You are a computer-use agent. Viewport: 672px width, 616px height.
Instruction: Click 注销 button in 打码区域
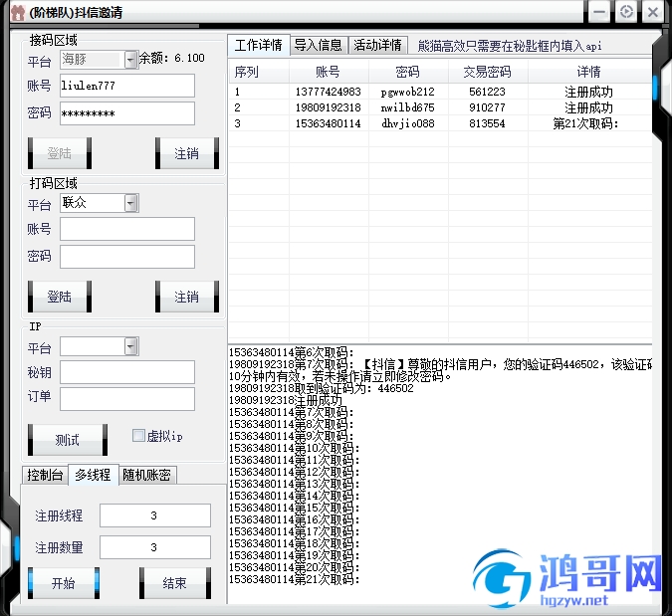pyautogui.click(x=187, y=297)
